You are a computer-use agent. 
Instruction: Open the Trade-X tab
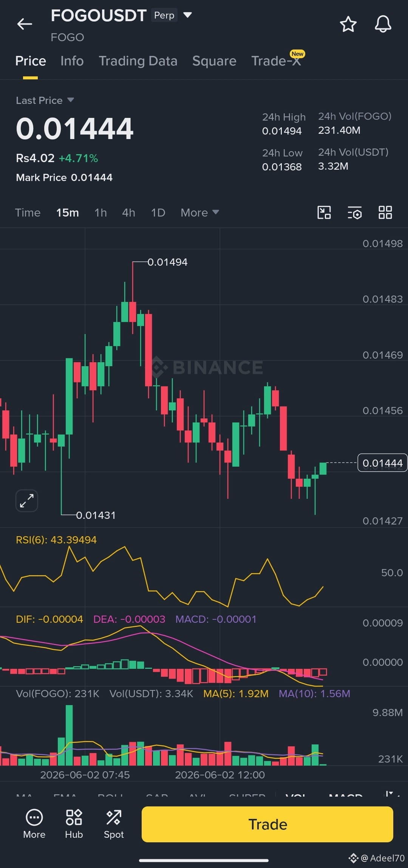click(276, 61)
